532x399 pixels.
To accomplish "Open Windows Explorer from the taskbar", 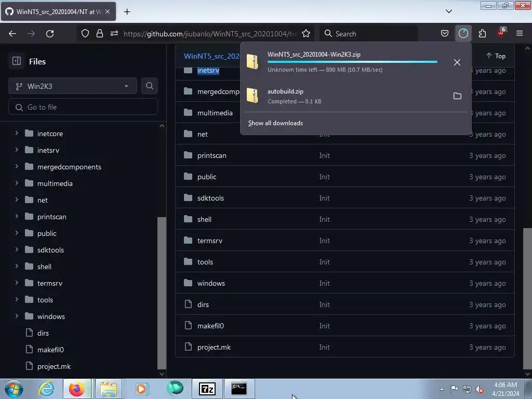I will (x=108, y=389).
